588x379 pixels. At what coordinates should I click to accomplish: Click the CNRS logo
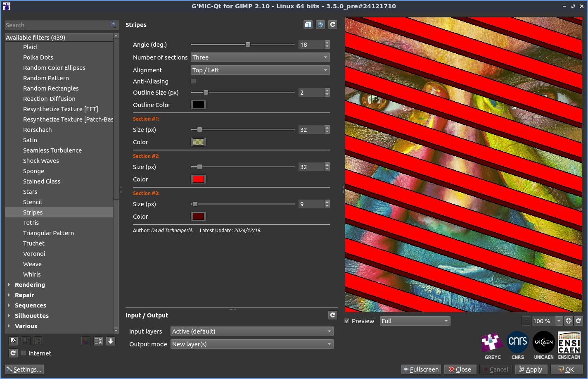(x=518, y=346)
